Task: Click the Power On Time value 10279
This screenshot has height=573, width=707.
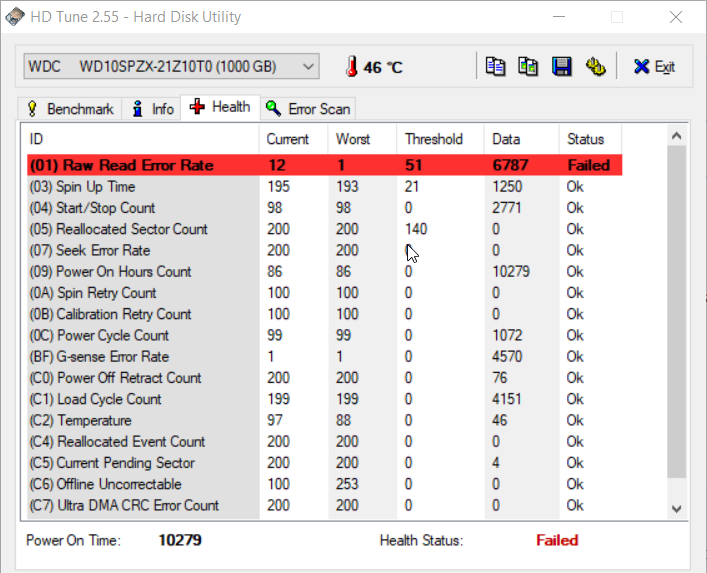Action: tap(180, 540)
